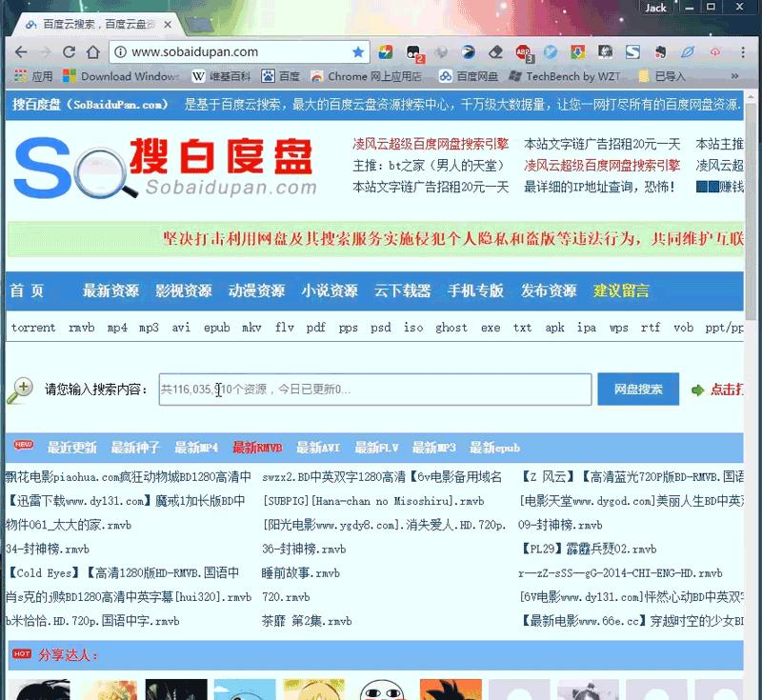This screenshot has height=700, width=762.
Task: Bookmark this page with the star icon
Action: 357,52
